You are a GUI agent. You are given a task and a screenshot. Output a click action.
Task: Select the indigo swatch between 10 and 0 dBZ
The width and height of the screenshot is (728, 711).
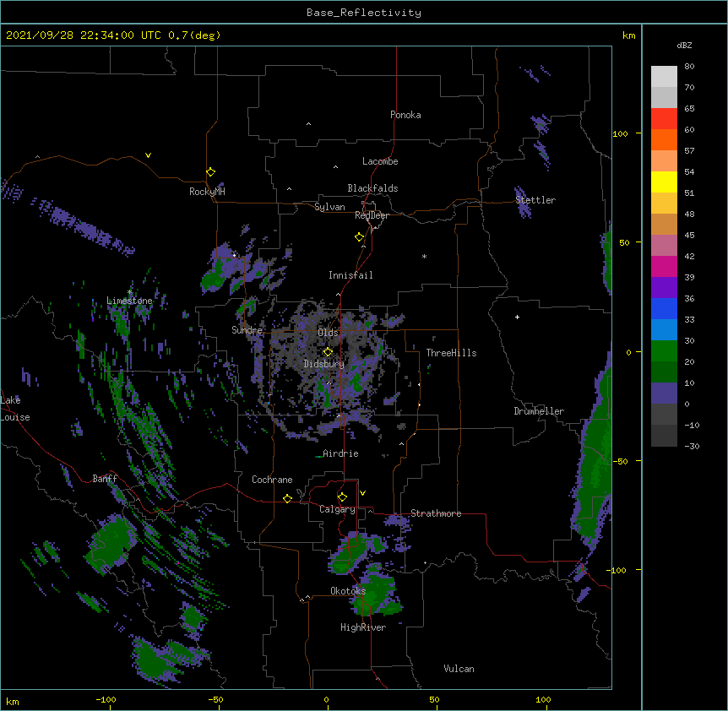click(x=664, y=393)
